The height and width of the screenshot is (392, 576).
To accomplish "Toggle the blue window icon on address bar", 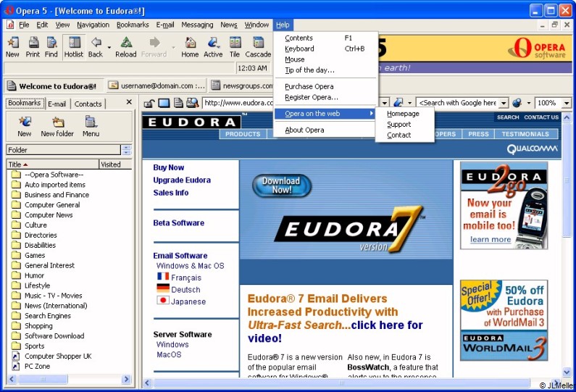I will coord(164,103).
